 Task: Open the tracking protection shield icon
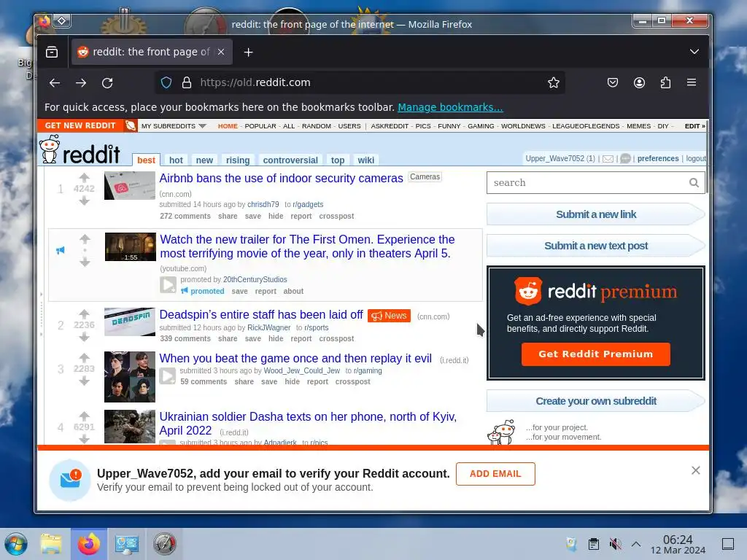coord(166,83)
